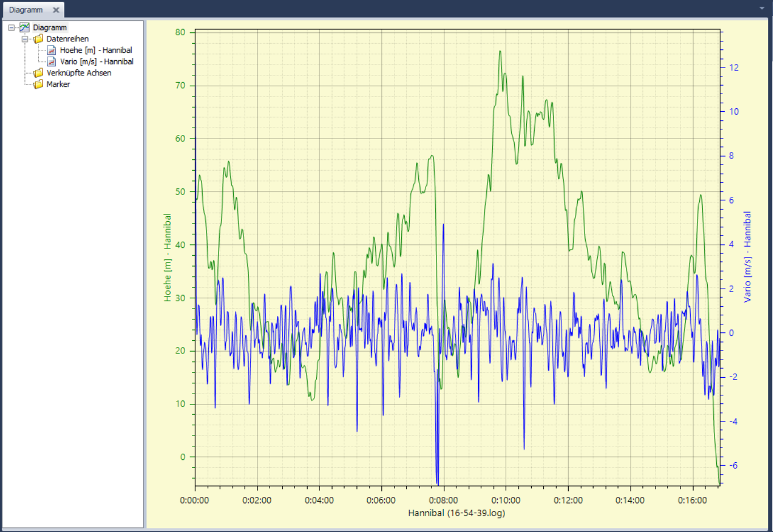Screen dimensions: 773x532
Task: Click the green Hoehe [m] left axis title
Action: 167,257
